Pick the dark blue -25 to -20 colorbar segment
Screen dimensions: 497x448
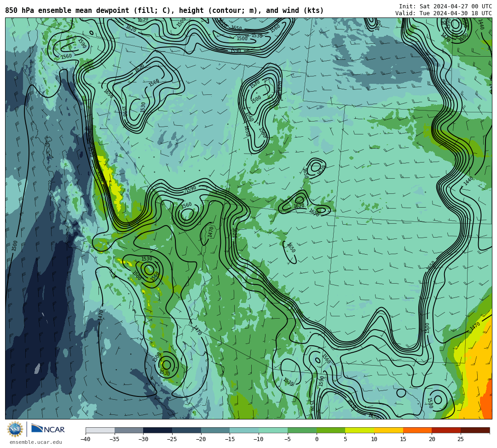point(187,430)
